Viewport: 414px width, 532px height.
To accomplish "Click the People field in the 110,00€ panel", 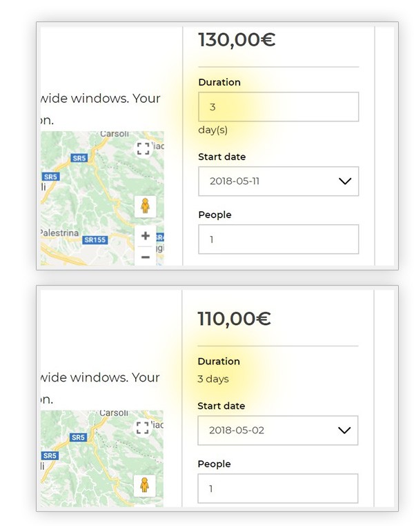I will 277,489.
